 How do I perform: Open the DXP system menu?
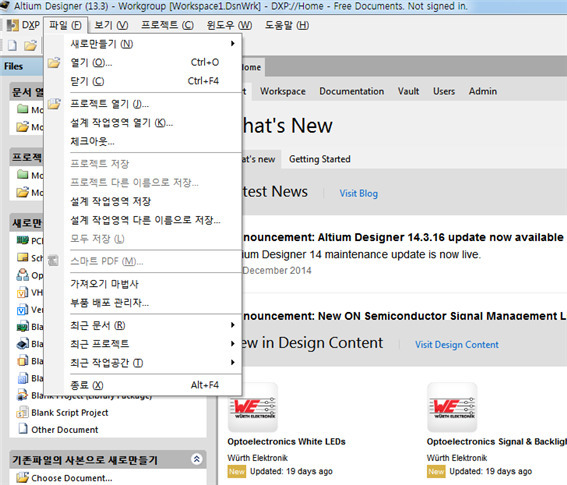[23, 25]
